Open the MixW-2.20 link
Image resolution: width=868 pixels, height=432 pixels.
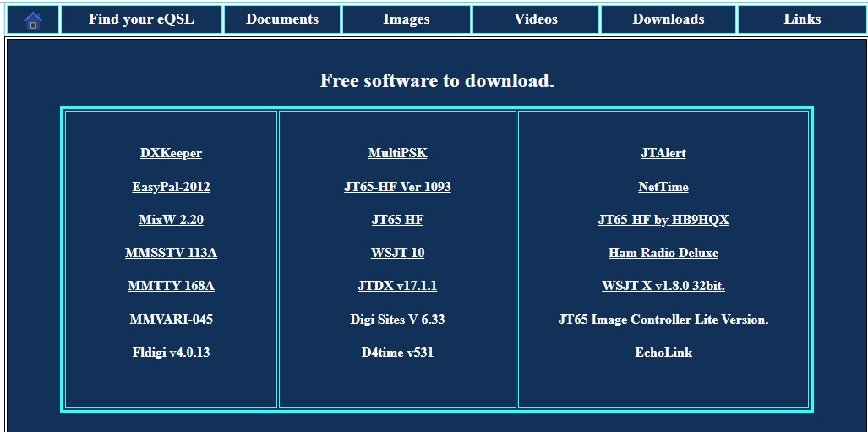(171, 220)
